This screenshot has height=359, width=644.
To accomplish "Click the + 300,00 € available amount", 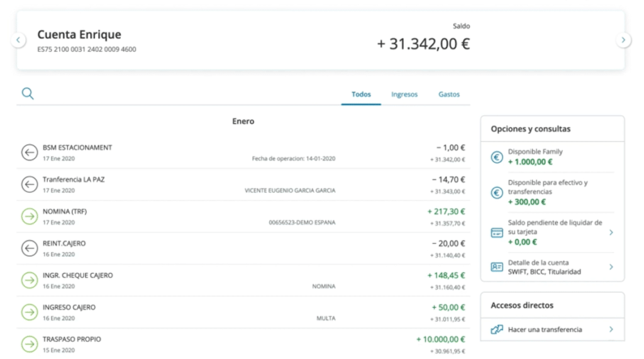I will 527,202.
